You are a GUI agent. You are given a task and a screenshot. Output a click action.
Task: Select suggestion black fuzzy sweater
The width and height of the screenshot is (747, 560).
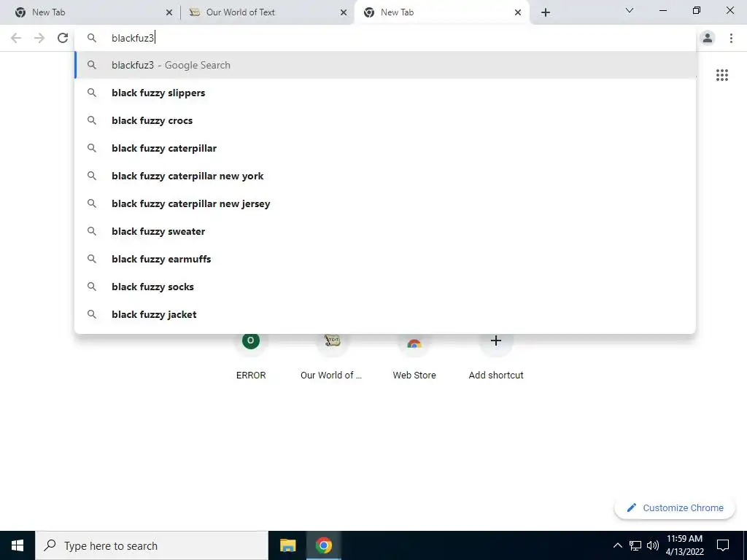(x=385, y=231)
